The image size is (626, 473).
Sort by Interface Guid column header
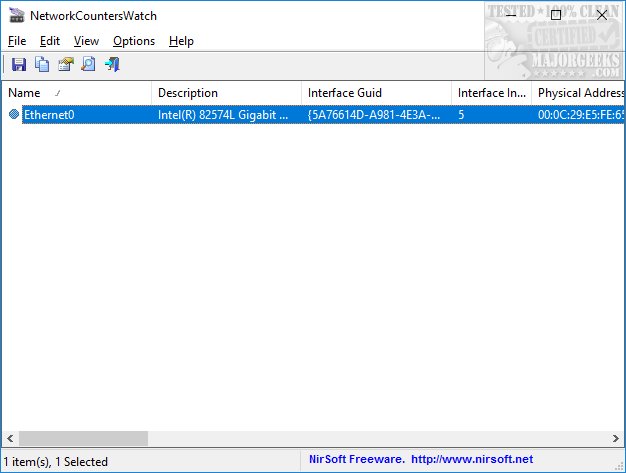pyautogui.click(x=376, y=93)
